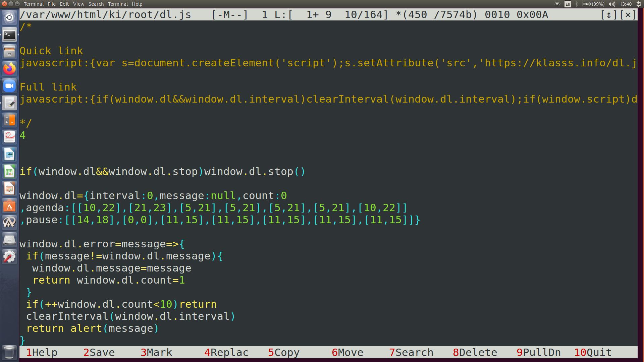
Task: Open LibreOffice Calc spreadsheet icon
Action: click(x=9, y=172)
